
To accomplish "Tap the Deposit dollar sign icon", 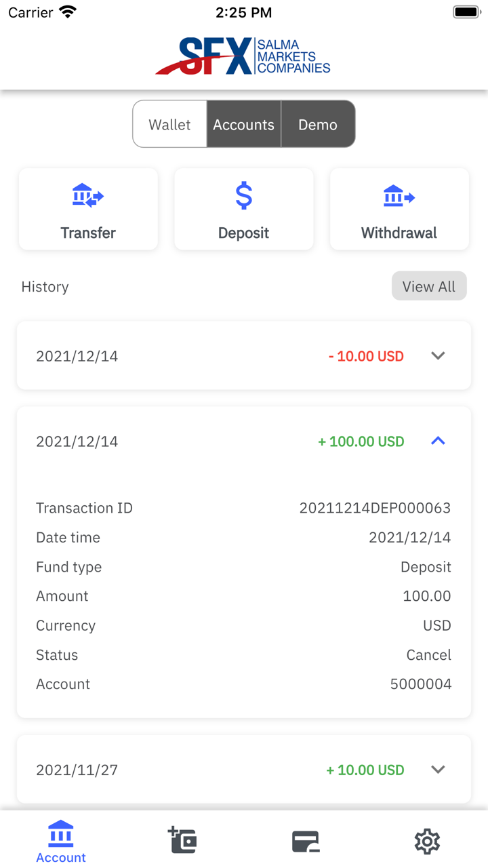I will pyautogui.click(x=244, y=196).
